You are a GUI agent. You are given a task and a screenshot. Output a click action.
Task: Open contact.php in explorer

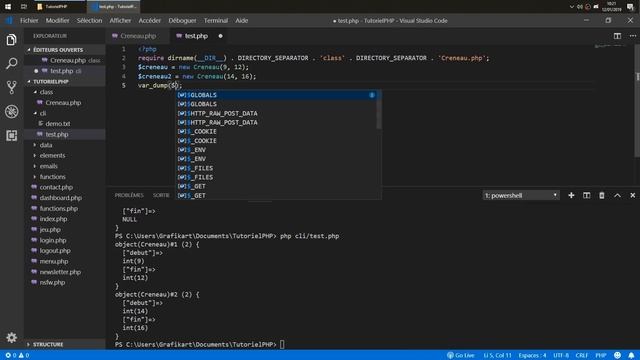pyautogui.click(x=56, y=187)
